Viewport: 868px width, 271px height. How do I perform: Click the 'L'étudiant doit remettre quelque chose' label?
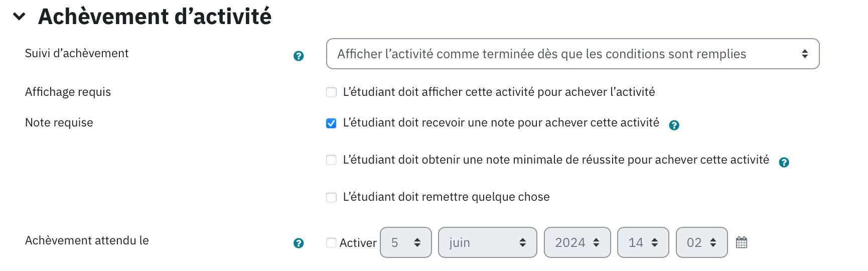(447, 197)
